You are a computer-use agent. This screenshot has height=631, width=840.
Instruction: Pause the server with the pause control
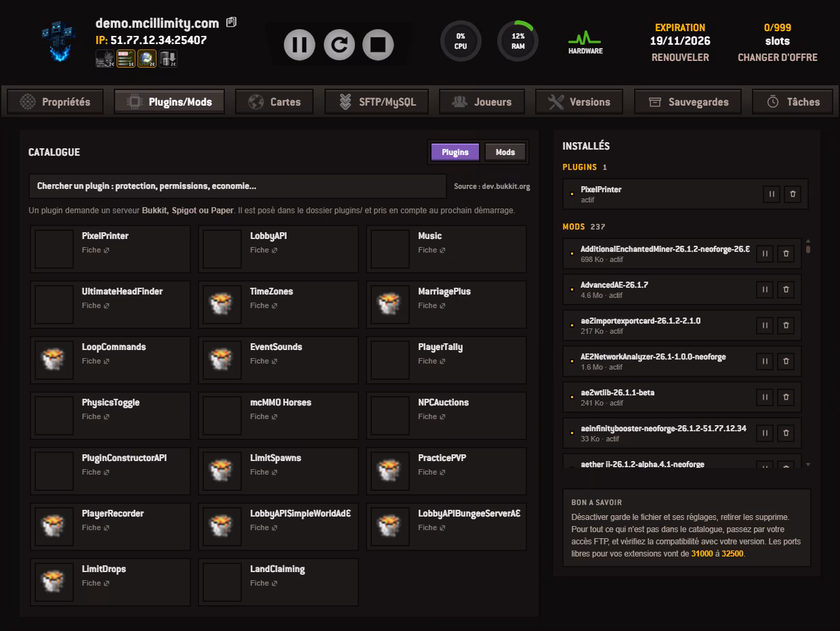[x=299, y=45]
